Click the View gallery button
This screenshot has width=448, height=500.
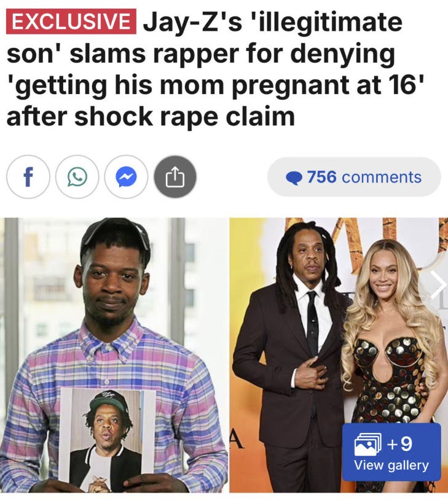[x=391, y=452]
